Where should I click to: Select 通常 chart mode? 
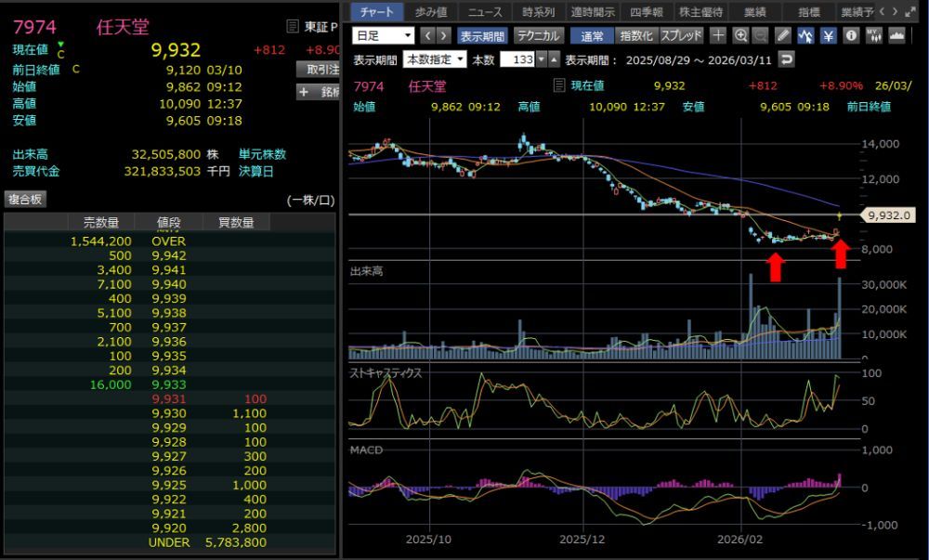592,35
